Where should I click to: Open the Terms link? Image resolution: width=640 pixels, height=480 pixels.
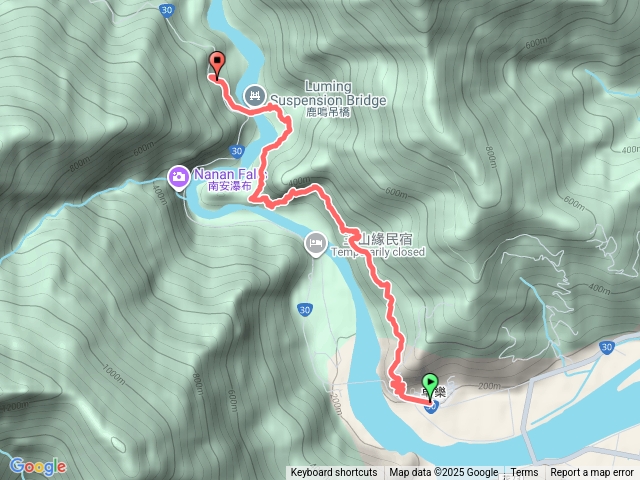click(x=524, y=473)
